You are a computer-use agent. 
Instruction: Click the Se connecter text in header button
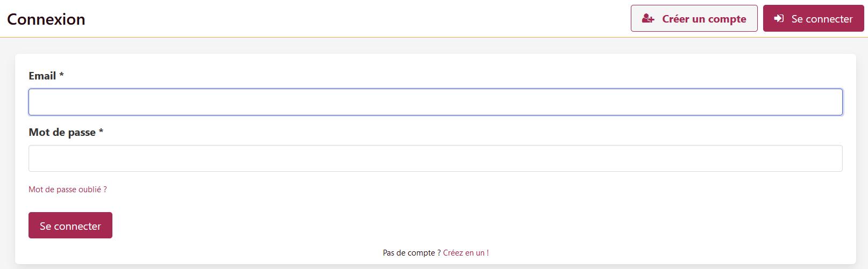point(822,19)
